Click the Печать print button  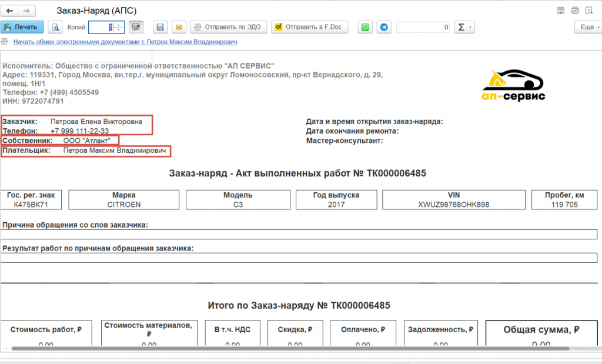(x=22, y=27)
